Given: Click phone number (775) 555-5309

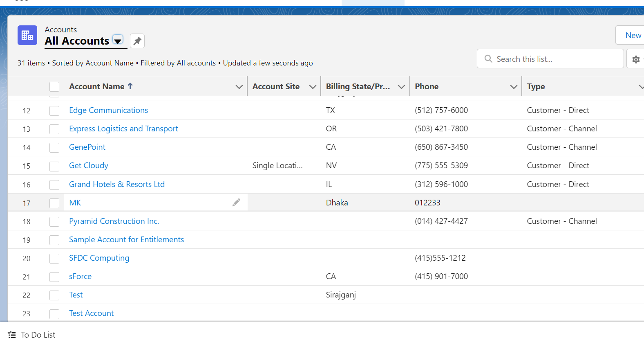Looking at the screenshot, I should click(x=441, y=165).
